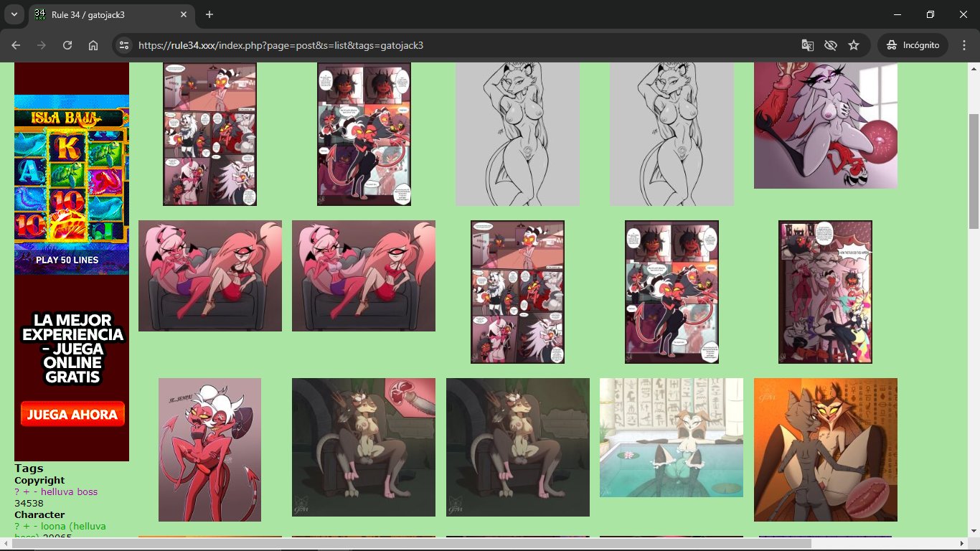Restore down the browser window

click(930, 14)
